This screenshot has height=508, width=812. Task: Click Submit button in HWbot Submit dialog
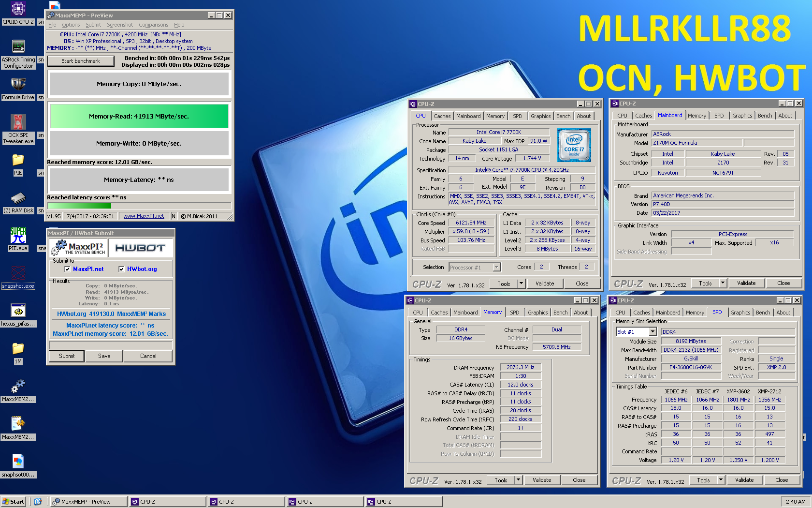pyautogui.click(x=67, y=356)
